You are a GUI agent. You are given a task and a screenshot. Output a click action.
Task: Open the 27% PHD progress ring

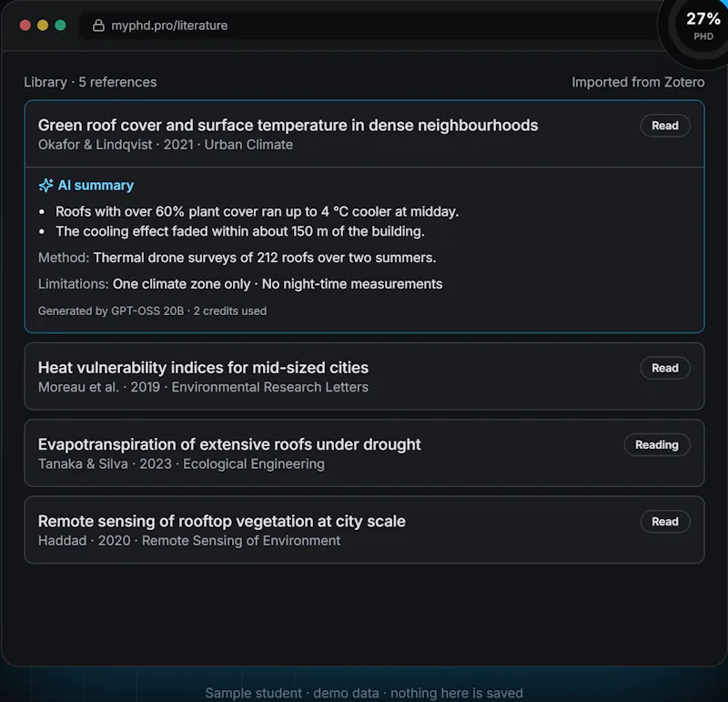click(x=703, y=26)
